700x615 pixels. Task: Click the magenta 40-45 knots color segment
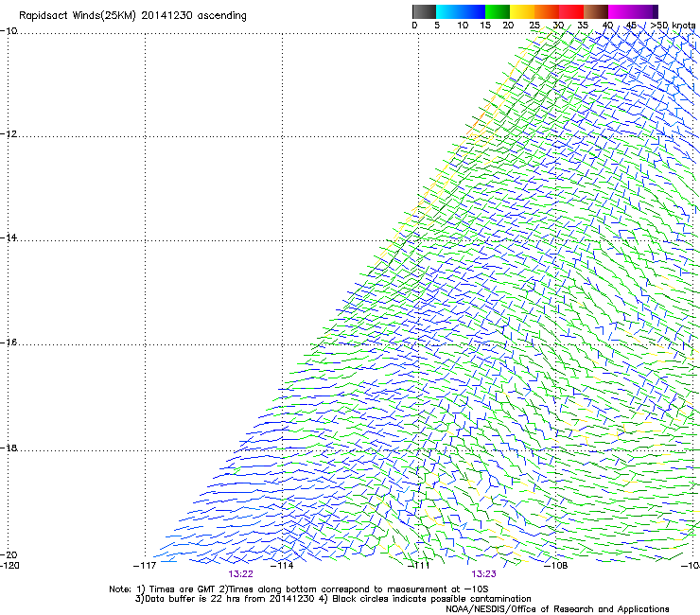click(621, 11)
